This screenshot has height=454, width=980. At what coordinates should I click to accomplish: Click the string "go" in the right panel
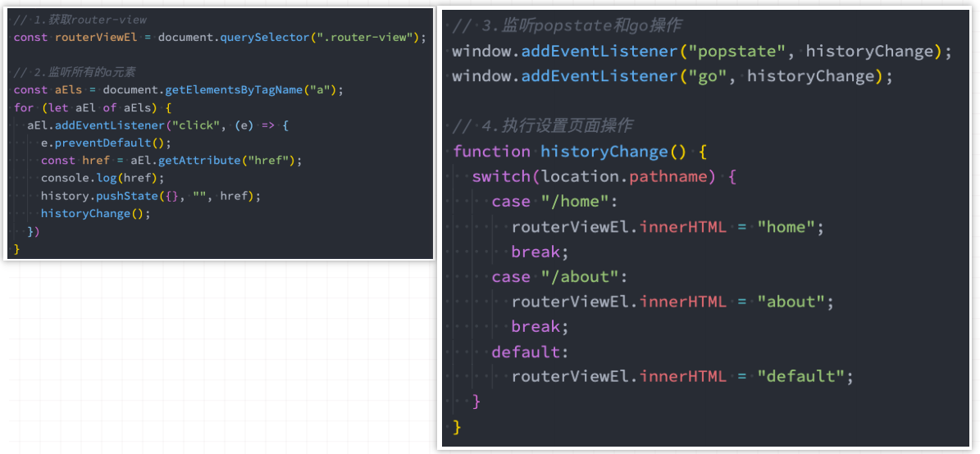708,77
